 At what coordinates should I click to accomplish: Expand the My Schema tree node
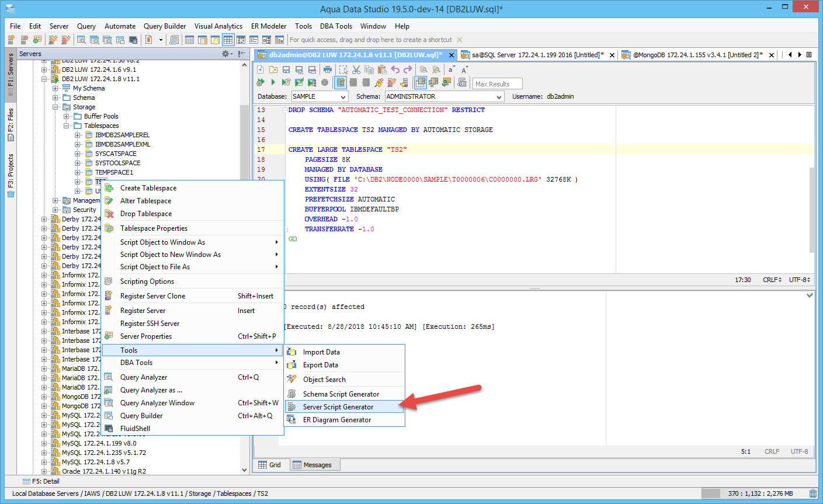[55, 88]
